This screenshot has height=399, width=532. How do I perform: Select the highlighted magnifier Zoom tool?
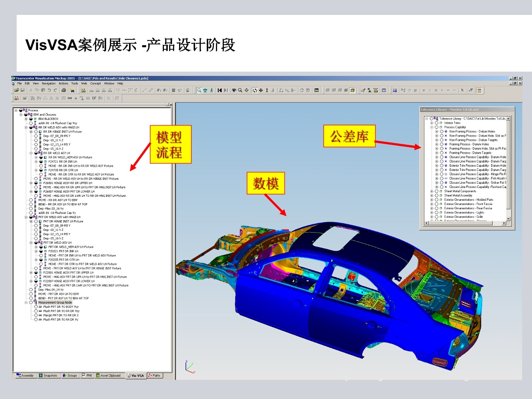pyautogui.click(x=199, y=90)
